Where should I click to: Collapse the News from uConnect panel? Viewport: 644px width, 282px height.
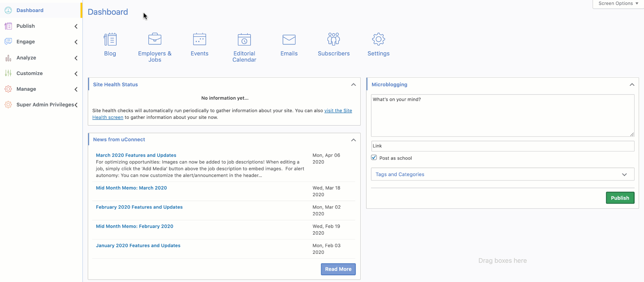tap(353, 140)
